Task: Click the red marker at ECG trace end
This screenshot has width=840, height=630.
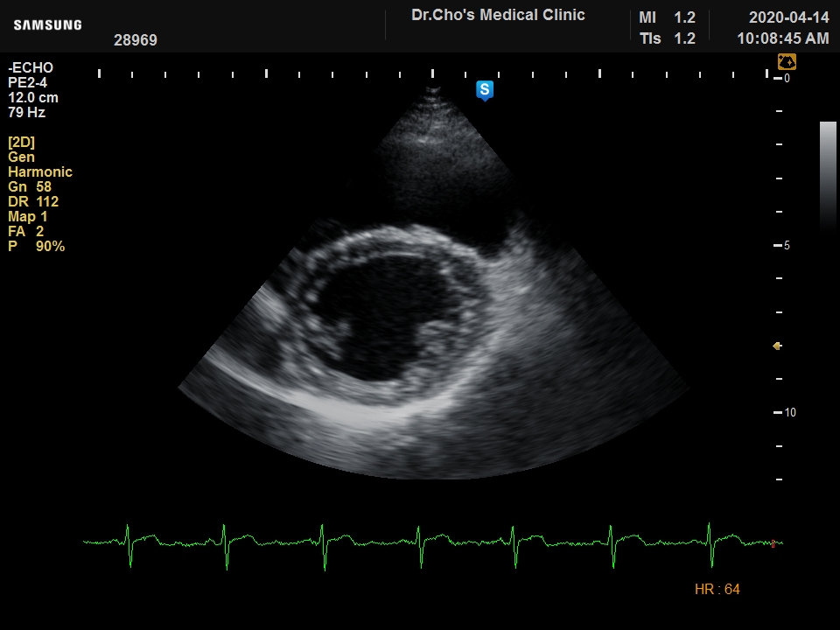Action: 773,543
